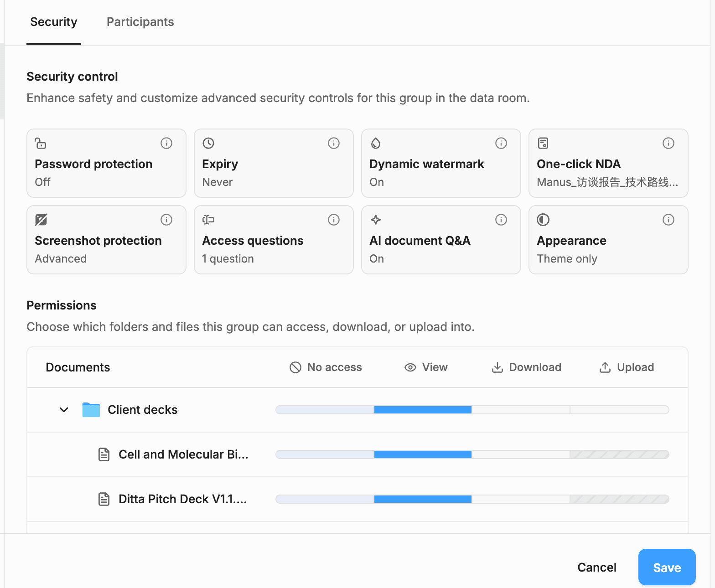The width and height of the screenshot is (715, 588).
Task: Click the Dynamic watermark droplet icon
Action: pos(376,143)
